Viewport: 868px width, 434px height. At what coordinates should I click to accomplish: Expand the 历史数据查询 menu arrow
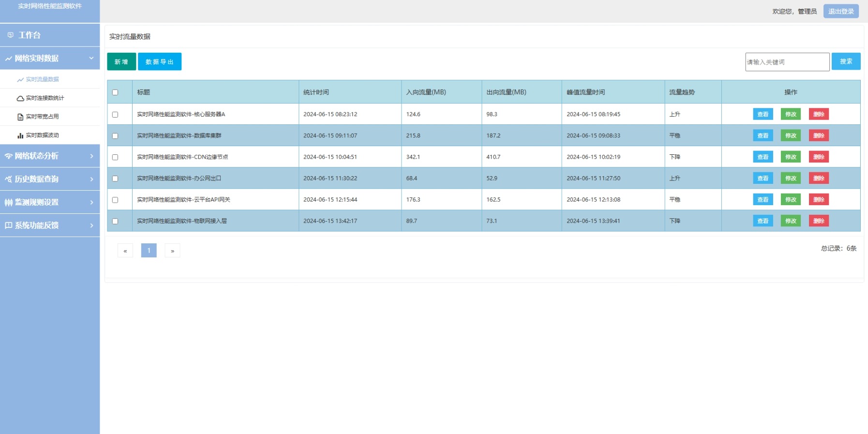click(x=91, y=179)
